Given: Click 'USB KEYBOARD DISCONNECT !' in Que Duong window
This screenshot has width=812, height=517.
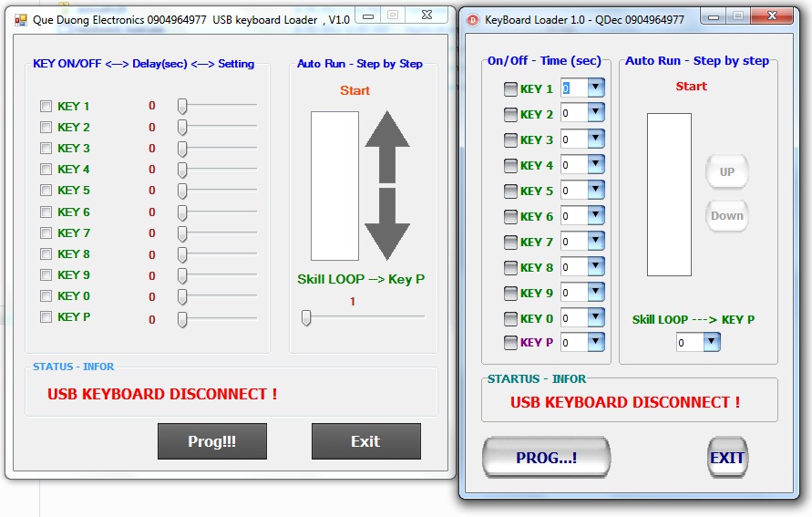Looking at the screenshot, I should click(162, 394).
